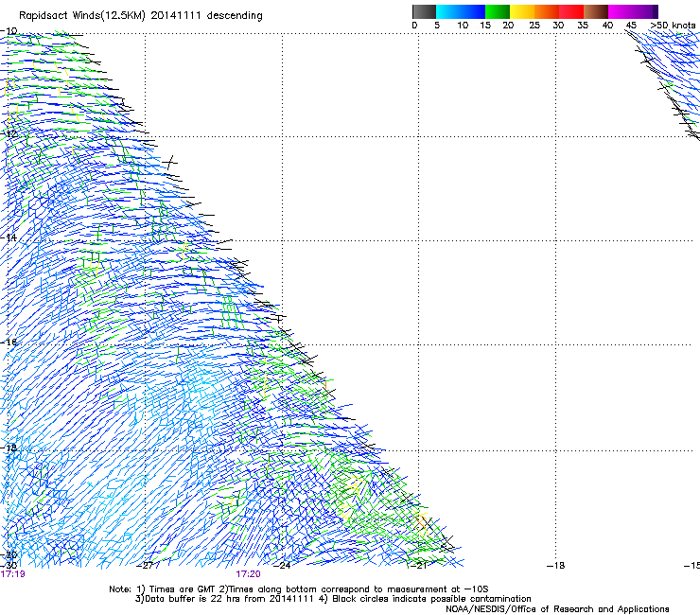700x615 pixels.
Task: Click the gray 0-5 knots color band
Action: (x=424, y=11)
